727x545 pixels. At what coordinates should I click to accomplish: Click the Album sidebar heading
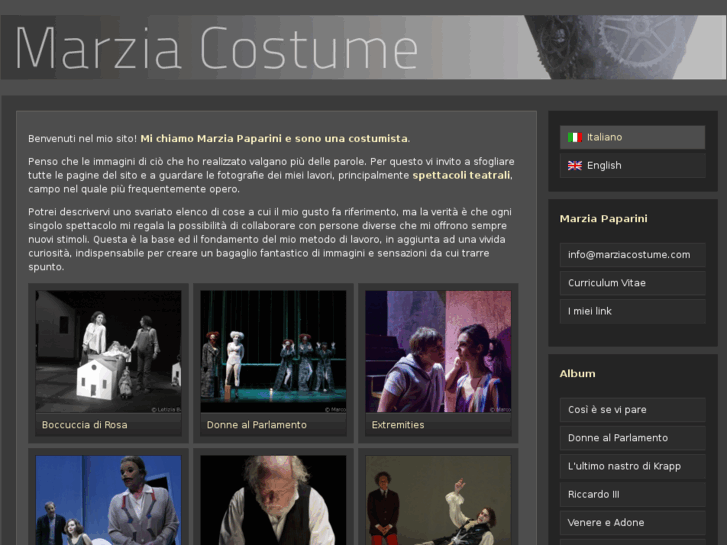coord(577,373)
